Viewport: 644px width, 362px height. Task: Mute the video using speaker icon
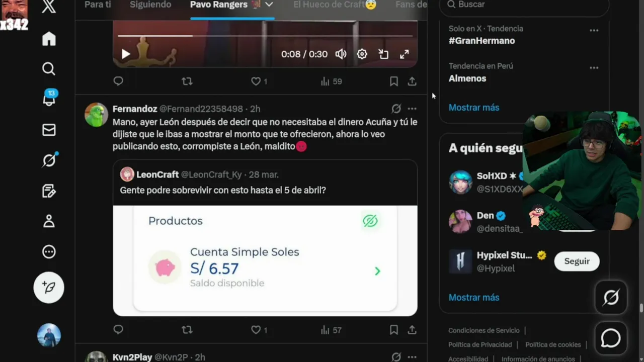[341, 54]
